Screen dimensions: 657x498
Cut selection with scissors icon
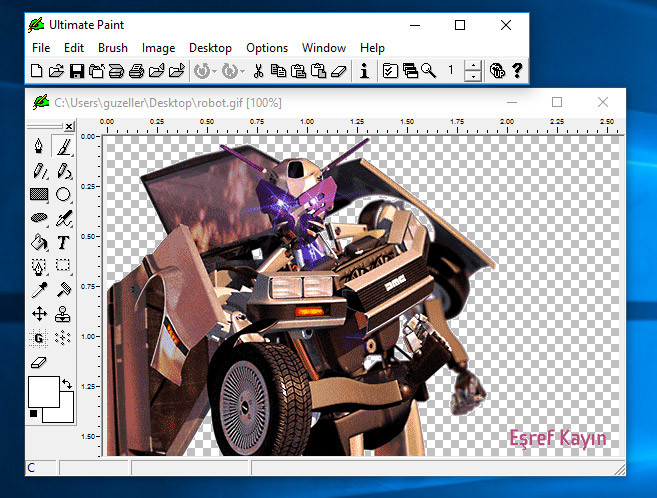[259, 70]
